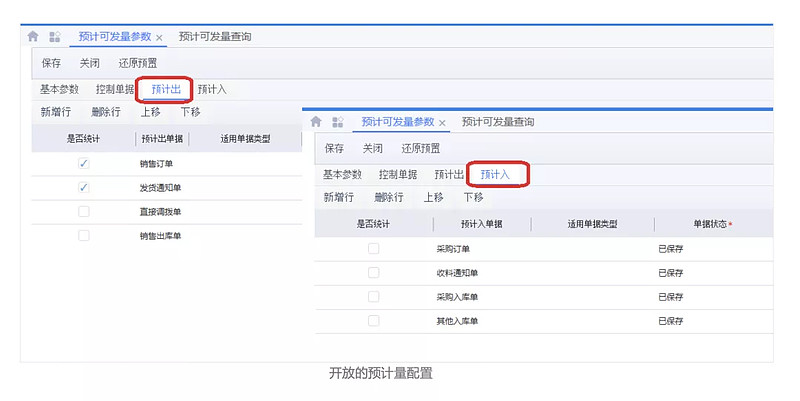
Task: Select the 采购订单 cell
Action: (x=453, y=249)
